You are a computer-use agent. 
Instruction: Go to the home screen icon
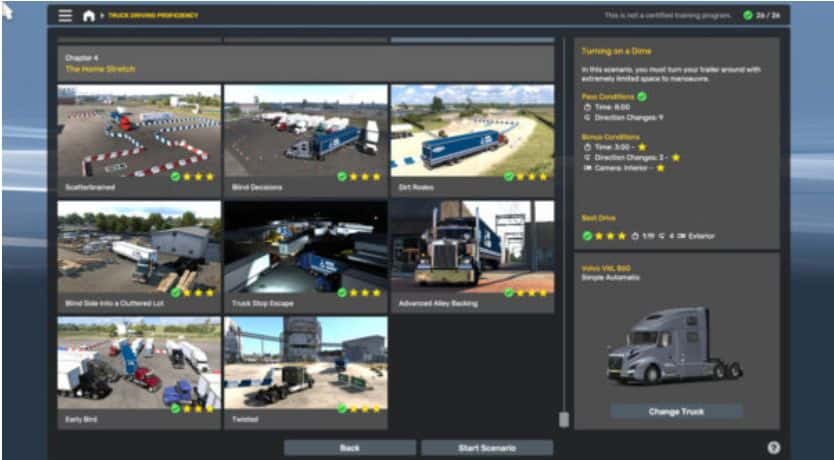(x=89, y=16)
